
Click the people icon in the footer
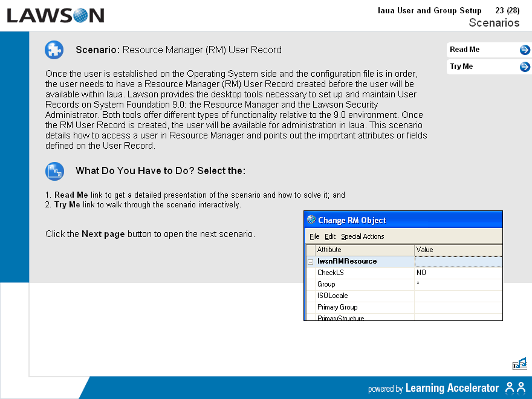[515, 388]
